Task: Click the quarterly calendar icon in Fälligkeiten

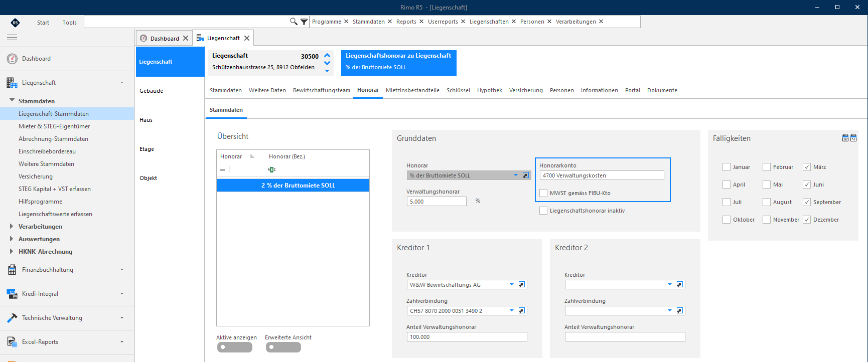Action: 853,138
